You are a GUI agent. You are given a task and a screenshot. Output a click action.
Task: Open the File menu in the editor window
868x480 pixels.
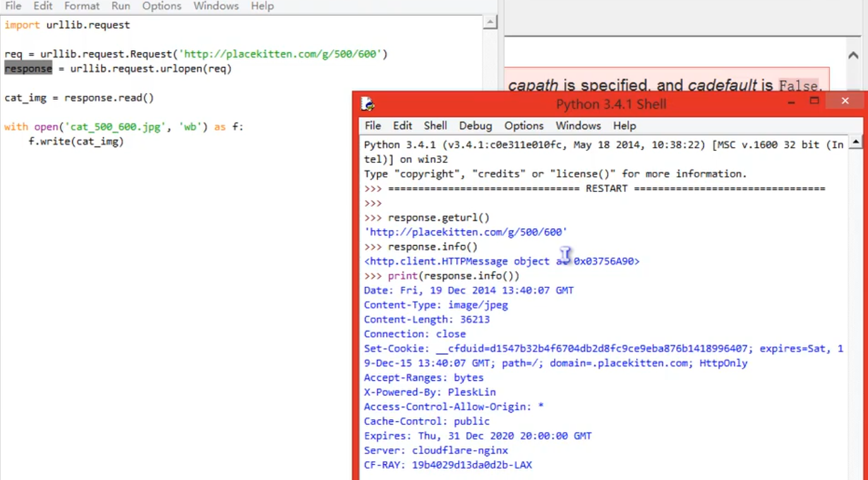tap(12, 6)
